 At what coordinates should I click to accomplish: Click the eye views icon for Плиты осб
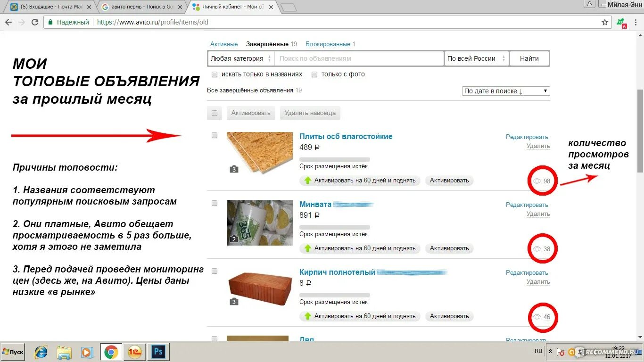tap(537, 181)
